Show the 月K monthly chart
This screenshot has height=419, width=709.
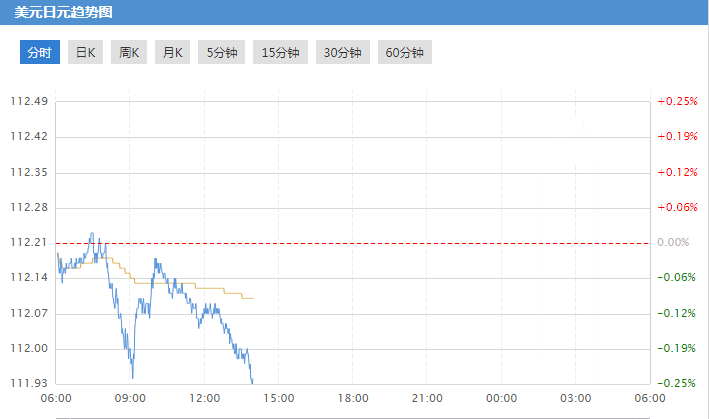[172, 53]
